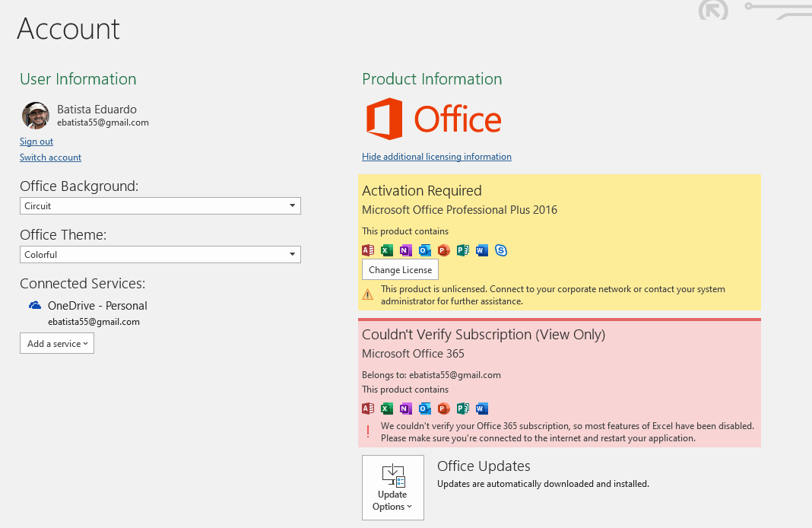The width and height of the screenshot is (812, 528).
Task: Click the Product Information heading
Action: 432,79
